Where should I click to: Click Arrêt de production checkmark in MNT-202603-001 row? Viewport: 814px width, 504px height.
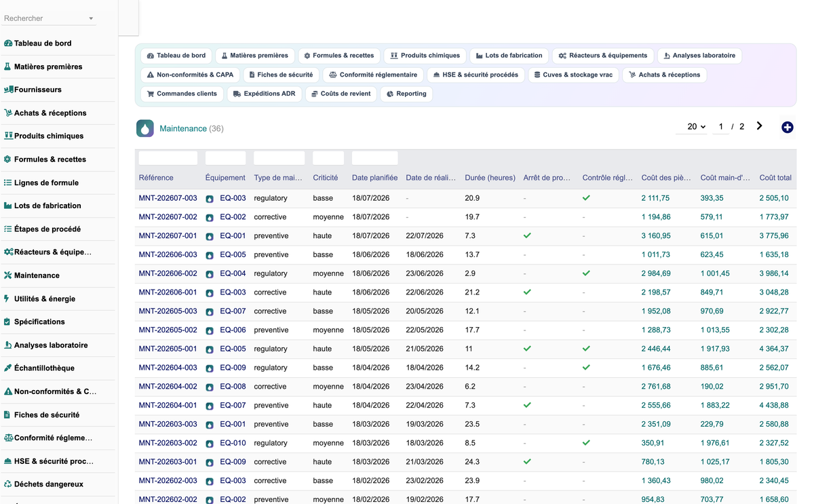527,462
